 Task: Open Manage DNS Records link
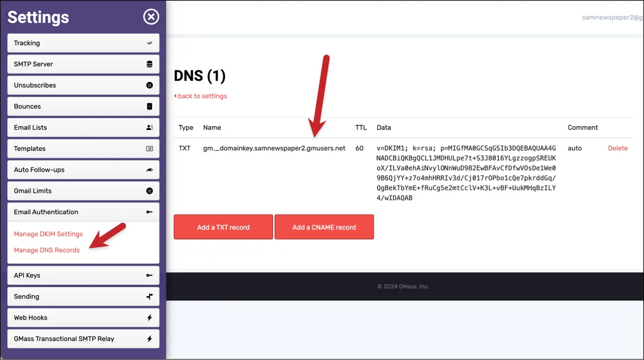(x=47, y=250)
